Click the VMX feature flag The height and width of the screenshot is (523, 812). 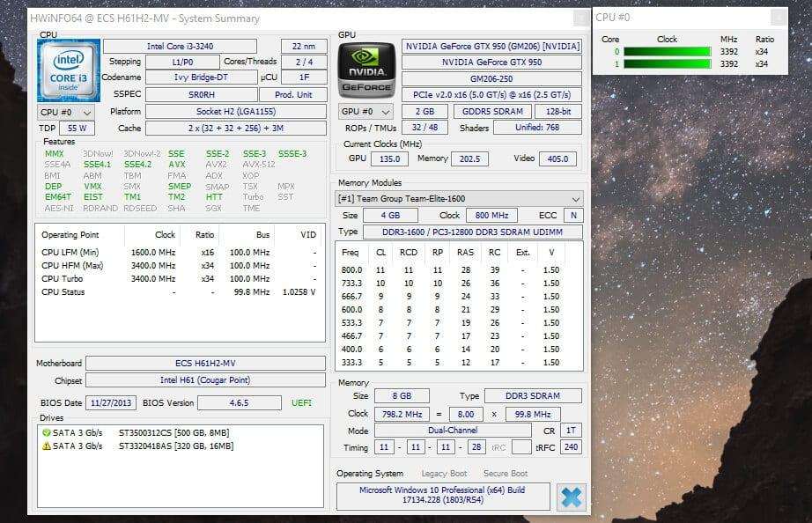pos(92,187)
